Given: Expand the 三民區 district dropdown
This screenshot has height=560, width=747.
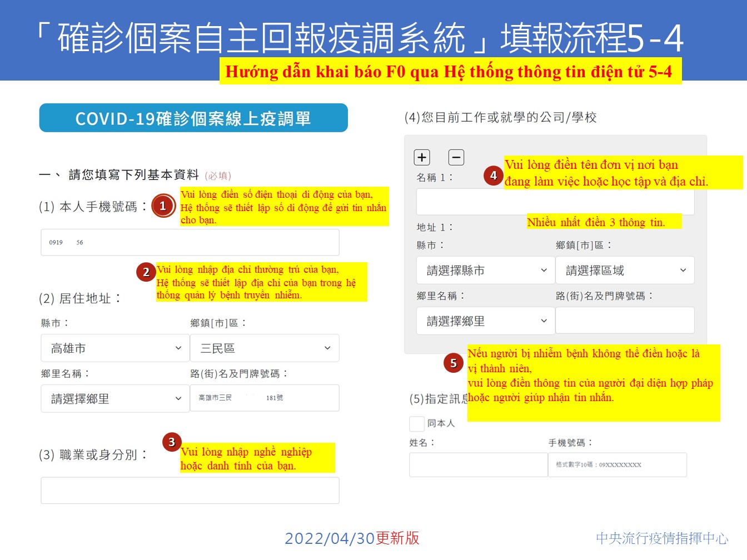Looking at the screenshot, I should [265, 348].
